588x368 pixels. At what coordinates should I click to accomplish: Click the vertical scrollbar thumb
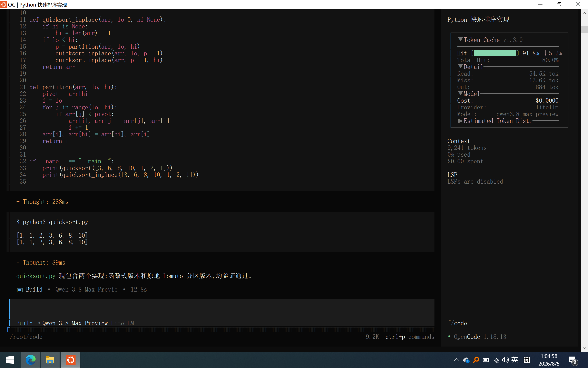pyautogui.click(x=584, y=29)
